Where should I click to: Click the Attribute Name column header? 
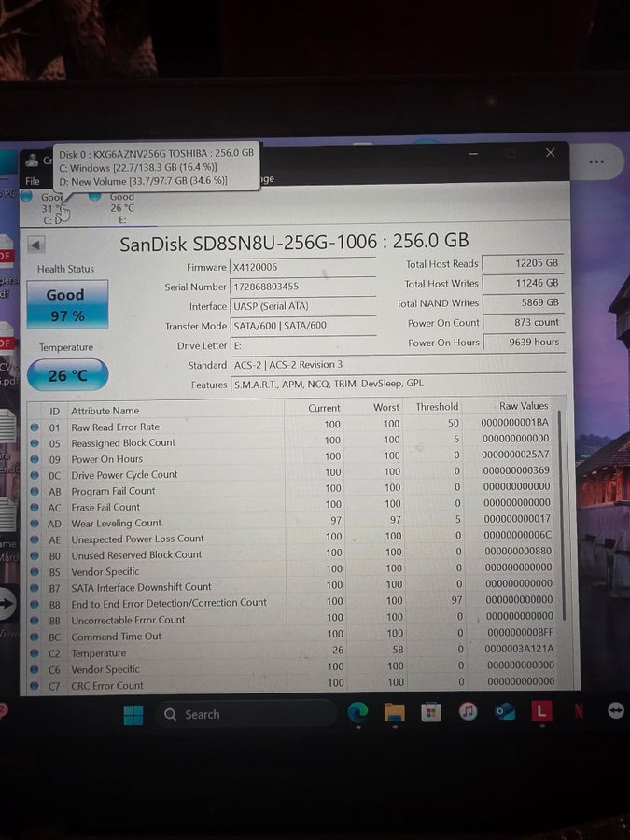click(x=105, y=411)
